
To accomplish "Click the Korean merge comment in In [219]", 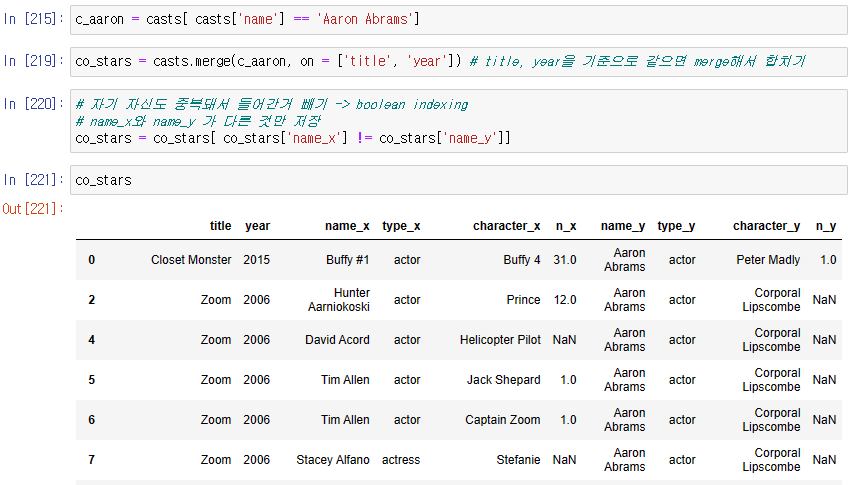I will [638, 61].
